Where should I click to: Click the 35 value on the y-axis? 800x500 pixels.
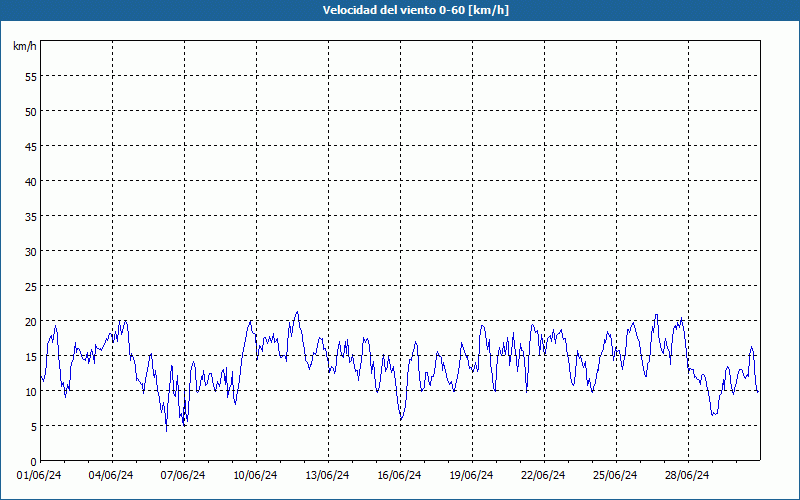(x=31, y=216)
